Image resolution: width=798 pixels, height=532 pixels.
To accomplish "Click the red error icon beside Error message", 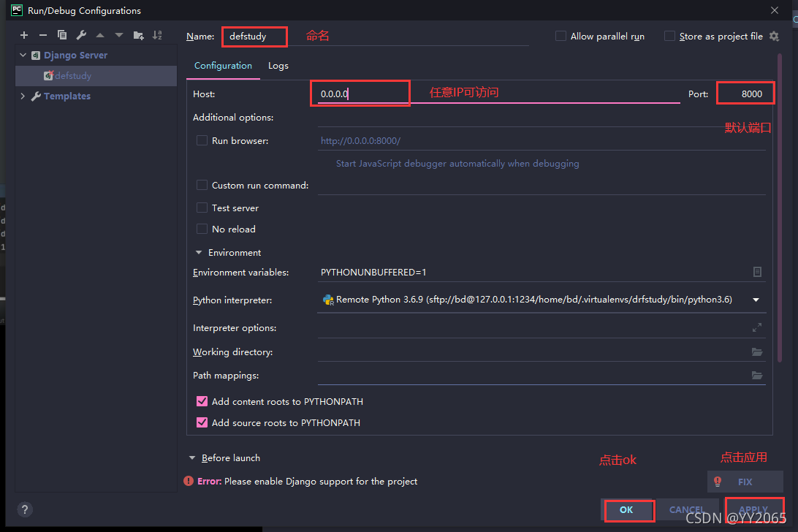I will (x=189, y=481).
